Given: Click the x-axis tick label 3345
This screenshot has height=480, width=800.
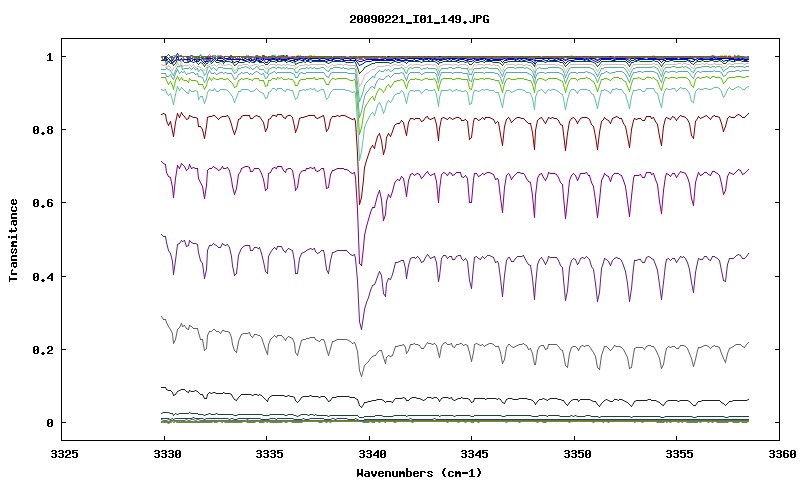Looking at the screenshot, I should 472,454.
